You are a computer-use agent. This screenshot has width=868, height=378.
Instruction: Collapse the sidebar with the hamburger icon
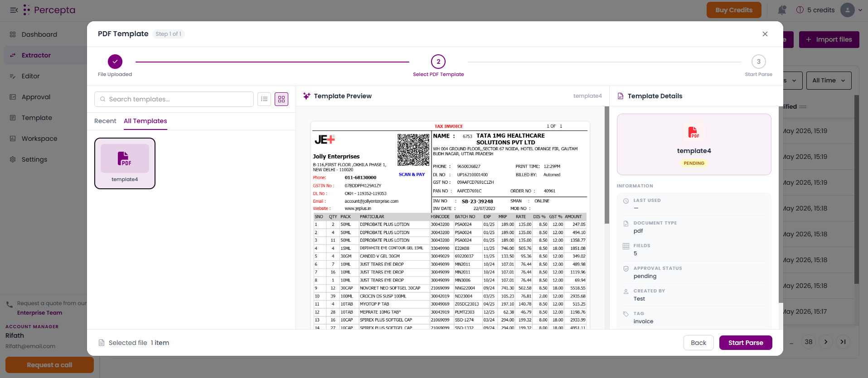coord(14,10)
